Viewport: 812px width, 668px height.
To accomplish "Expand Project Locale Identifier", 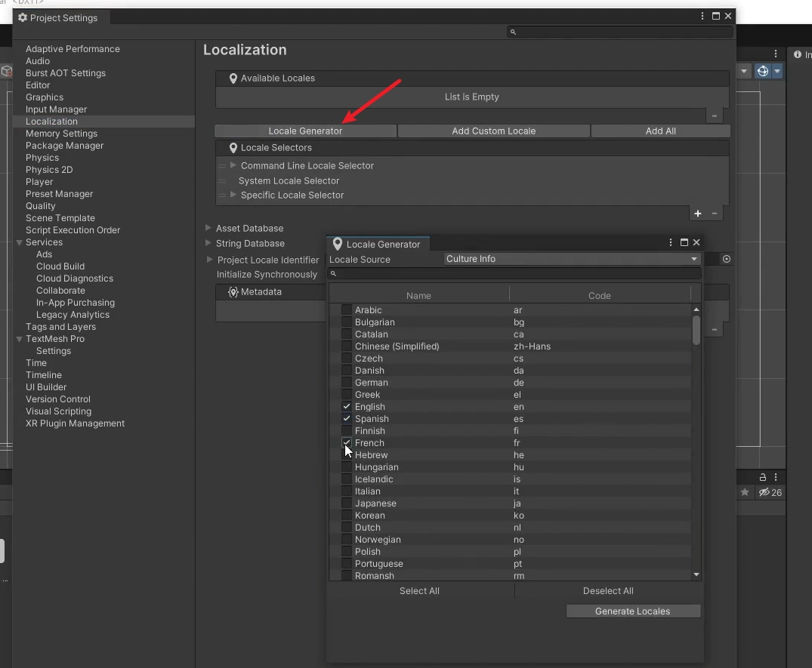I will pos(209,259).
